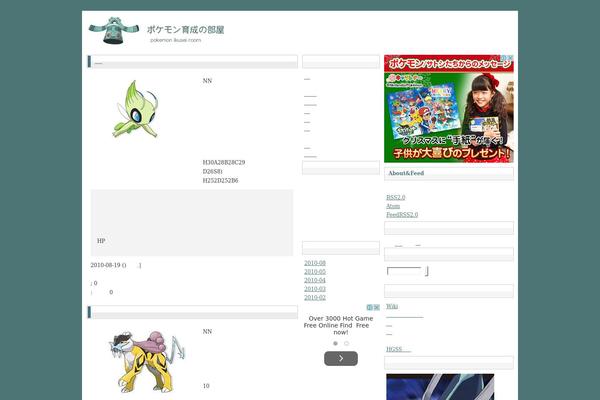Open the 2010-08 archive
The height and width of the screenshot is (400, 600).
point(315,263)
